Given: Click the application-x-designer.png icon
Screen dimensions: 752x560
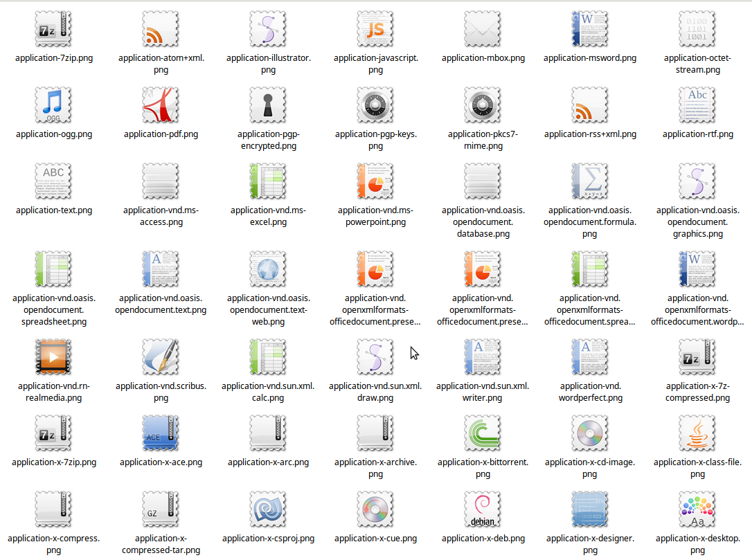Looking at the screenshot, I should tap(590, 509).
